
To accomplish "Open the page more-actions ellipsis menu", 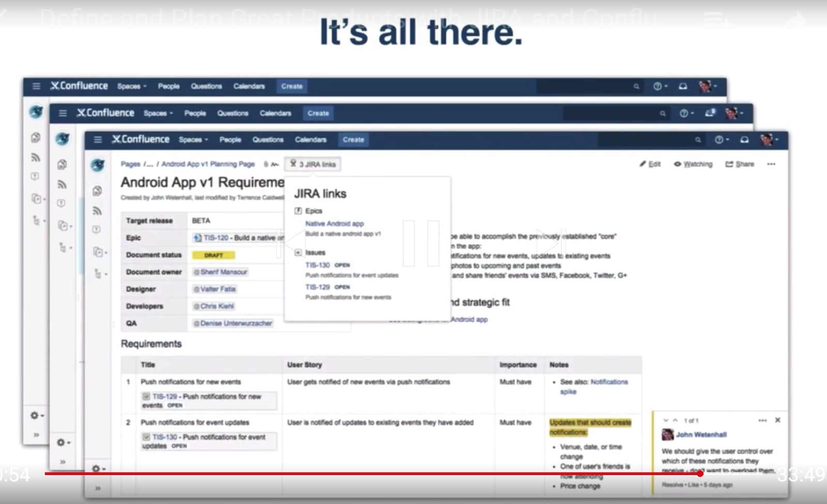I will pos(771,164).
